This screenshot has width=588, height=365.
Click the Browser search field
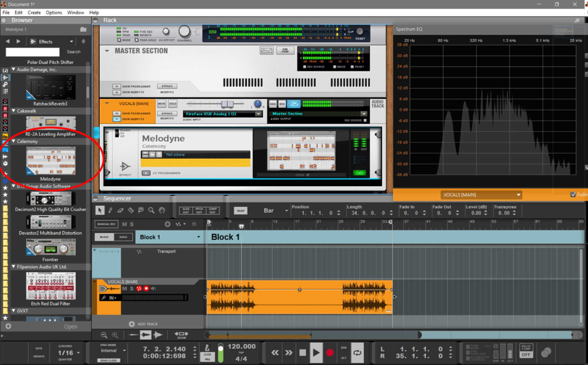(33, 52)
